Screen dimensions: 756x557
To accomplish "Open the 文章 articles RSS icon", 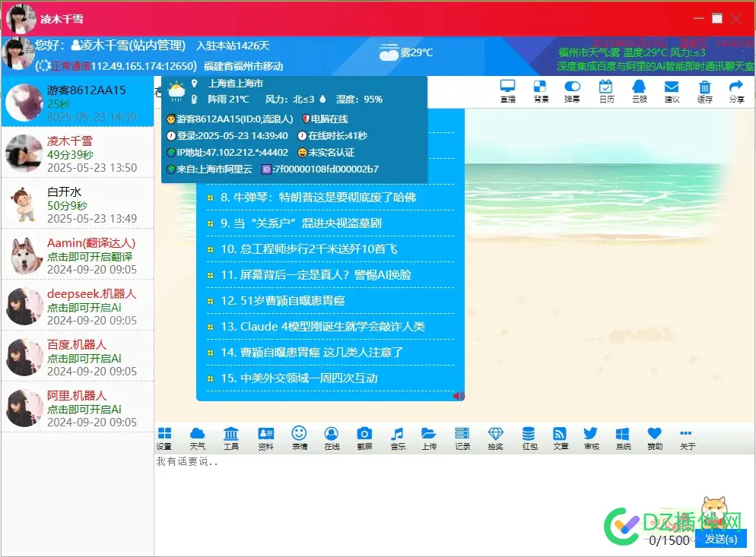I will [561, 438].
